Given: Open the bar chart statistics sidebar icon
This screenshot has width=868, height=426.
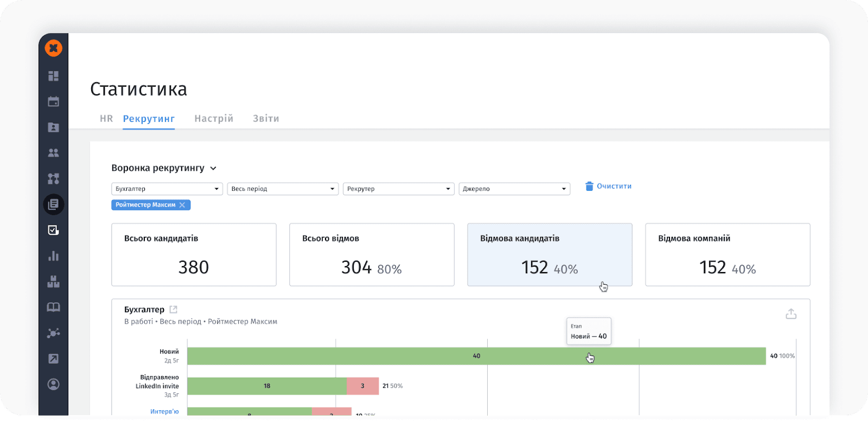Looking at the screenshot, I should tap(53, 256).
